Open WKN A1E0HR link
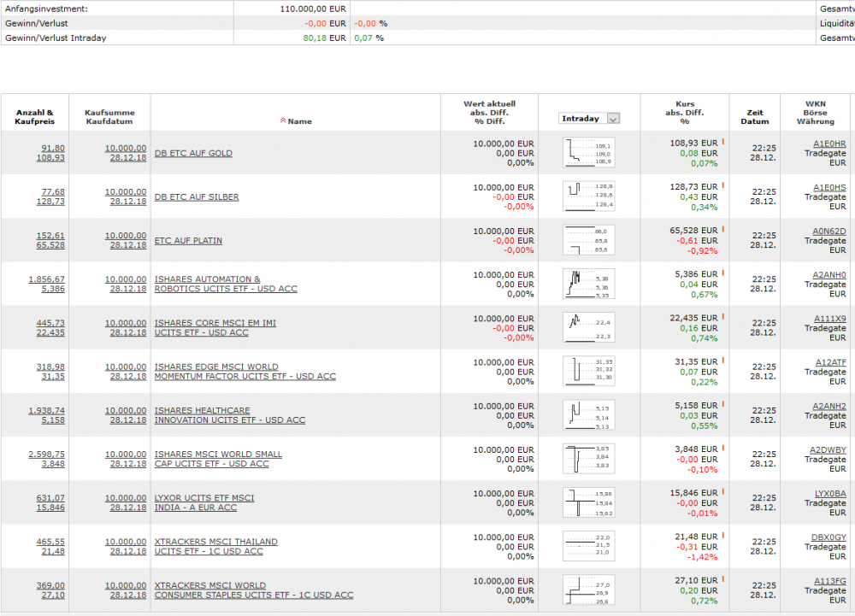 (x=829, y=144)
